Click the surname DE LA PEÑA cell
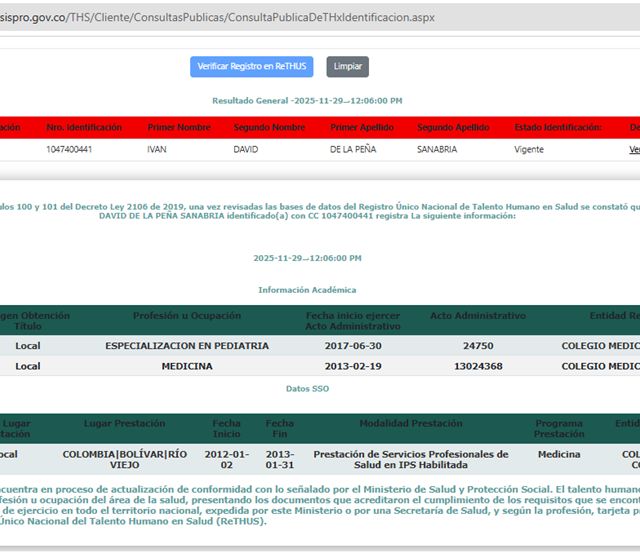The image size is (640, 553). pos(353,149)
